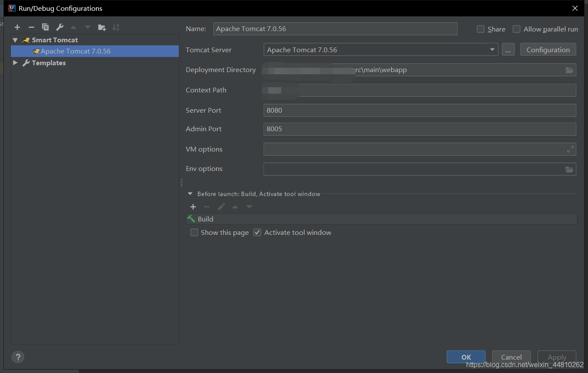Click the OK button
Viewport: 588px width, 373px height.
pos(466,357)
